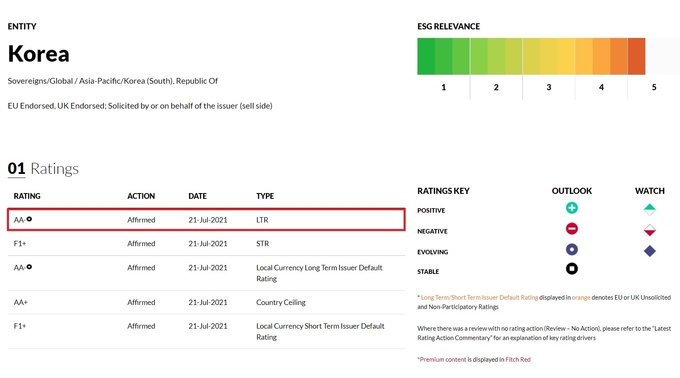This screenshot has height=378, width=680.
Task: Click the ENTITY label
Action: (x=22, y=26)
